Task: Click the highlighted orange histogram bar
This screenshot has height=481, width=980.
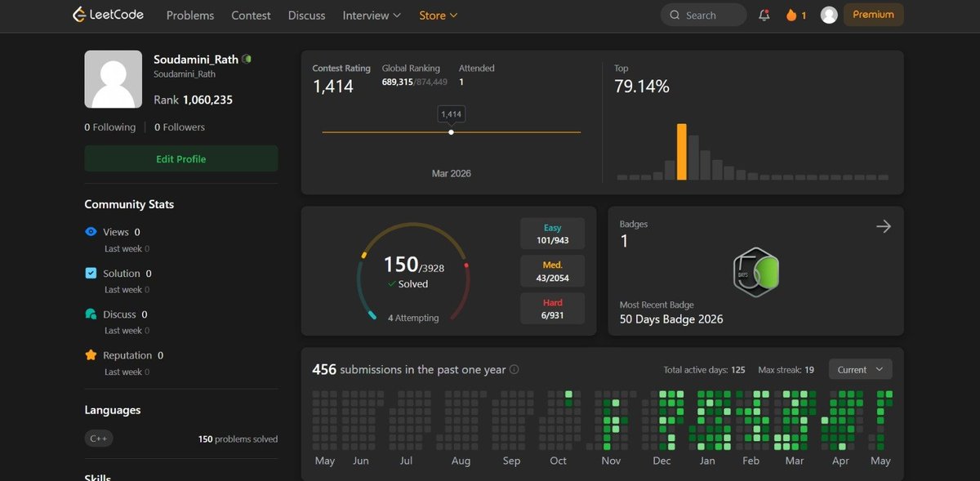Action: tap(682, 152)
